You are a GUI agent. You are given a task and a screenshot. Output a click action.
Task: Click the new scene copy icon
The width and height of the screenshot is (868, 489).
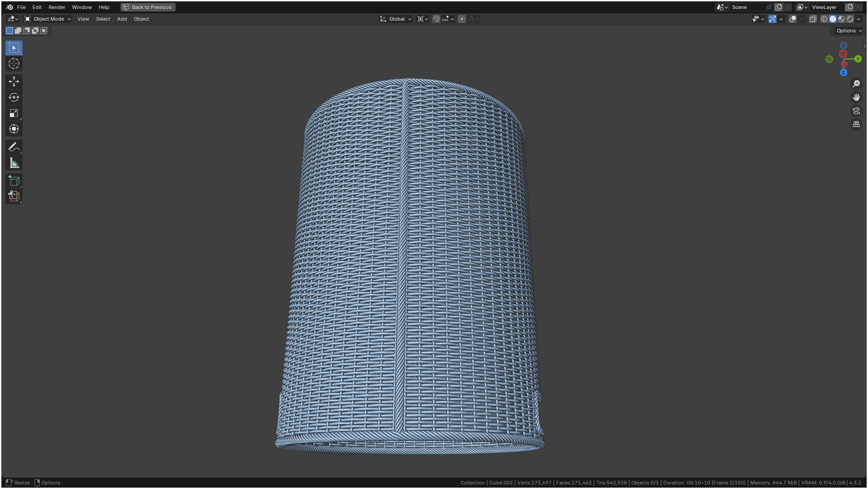pos(779,7)
